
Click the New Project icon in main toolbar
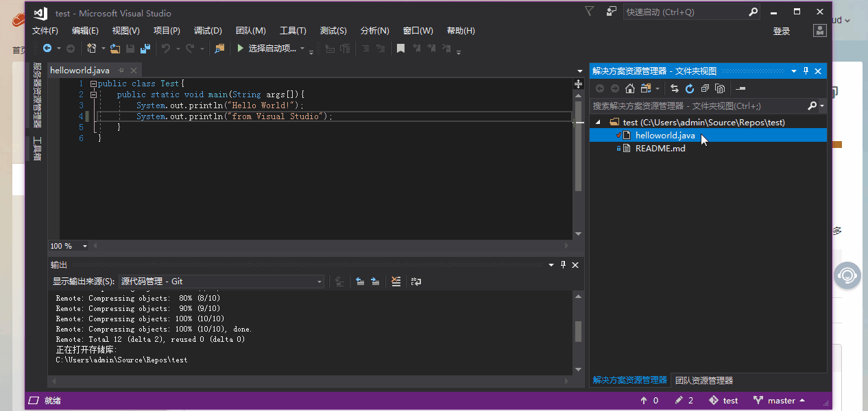tap(91, 49)
